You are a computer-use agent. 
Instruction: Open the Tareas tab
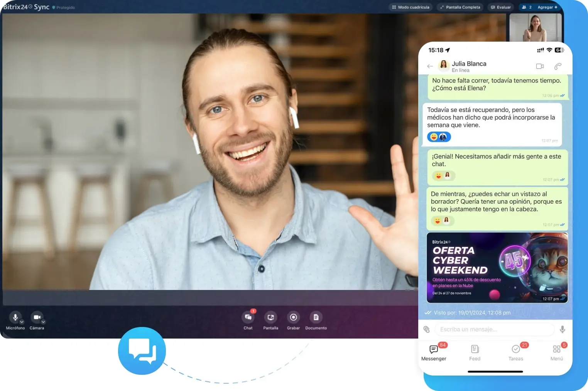(516, 352)
